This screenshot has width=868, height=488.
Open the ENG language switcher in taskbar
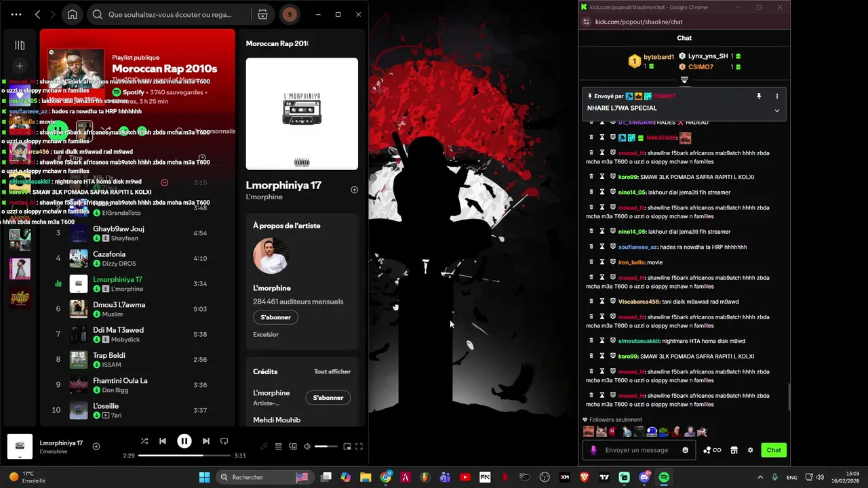[x=791, y=477]
